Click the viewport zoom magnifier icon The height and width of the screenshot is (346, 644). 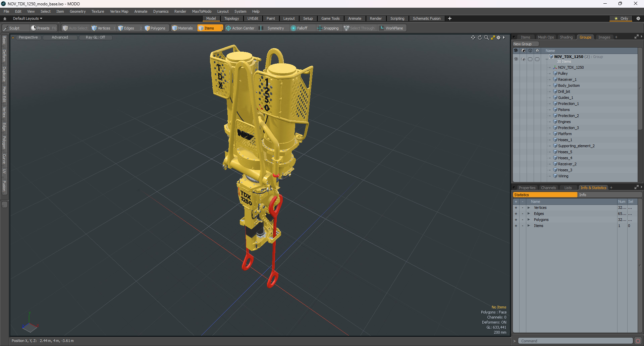pyautogui.click(x=486, y=38)
